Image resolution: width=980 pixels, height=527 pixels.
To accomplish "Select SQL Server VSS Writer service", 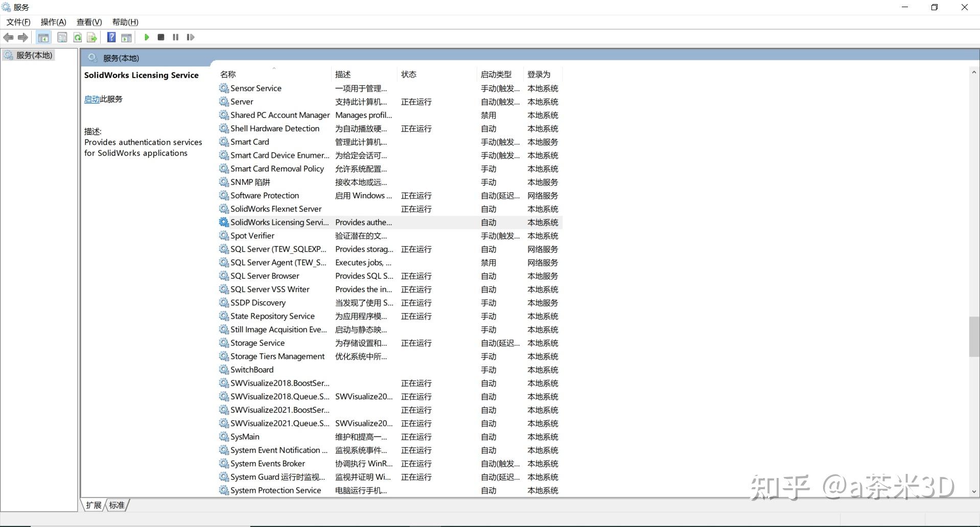I will pyautogui.click(x=390, y=289).
